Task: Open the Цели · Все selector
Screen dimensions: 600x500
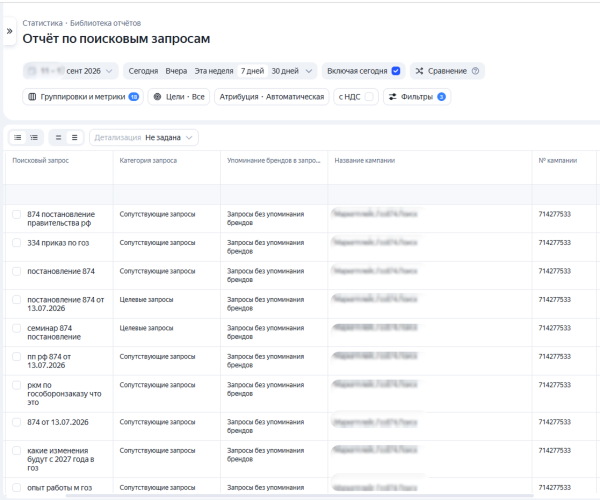Action: (x=179, y=97)
